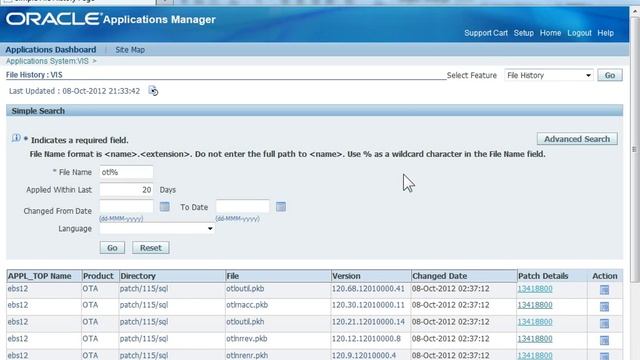The image size is (640, 360).
Task: Click the Action icon for otloutil.pkb row
Action: pos(604,290)
